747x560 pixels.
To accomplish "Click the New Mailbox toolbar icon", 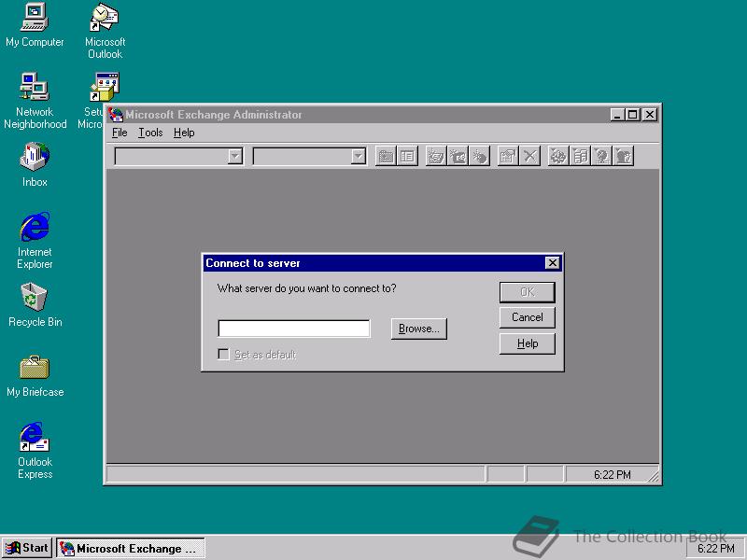I will point(435,156).
